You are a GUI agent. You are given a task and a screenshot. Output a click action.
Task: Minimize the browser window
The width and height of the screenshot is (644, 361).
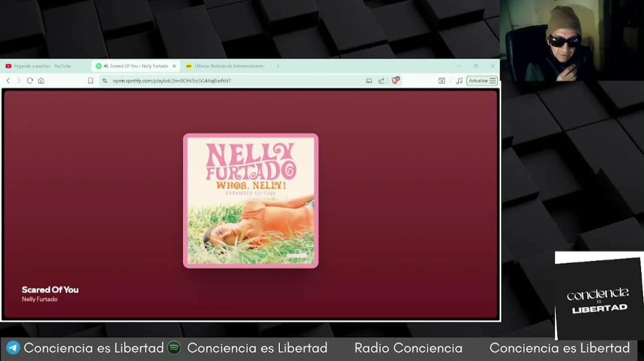[x=458, y=66]
